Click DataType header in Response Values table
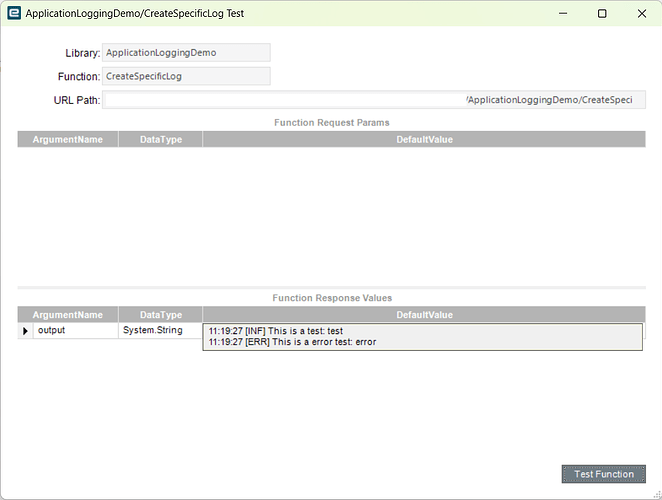The height and width of the screenshot is (500, 662). point(161,315)
